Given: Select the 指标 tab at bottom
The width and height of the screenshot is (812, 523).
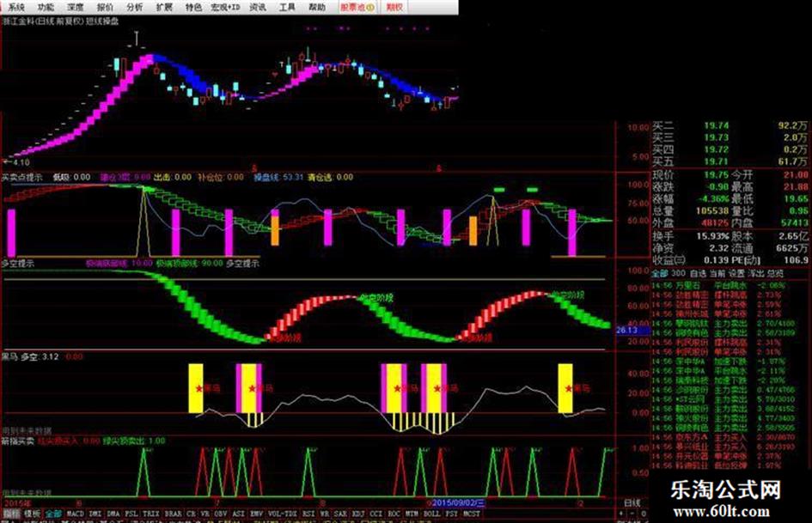Looking at the screenshot, I should tap(11, 514).
